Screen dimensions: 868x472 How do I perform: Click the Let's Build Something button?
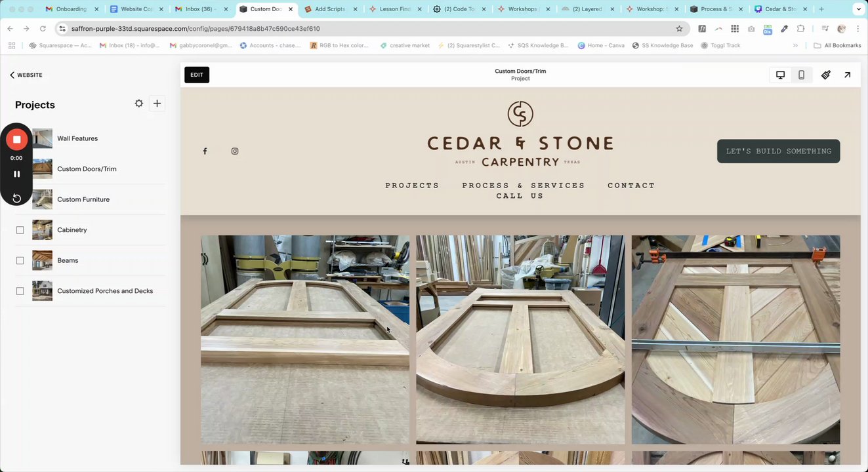778,151
